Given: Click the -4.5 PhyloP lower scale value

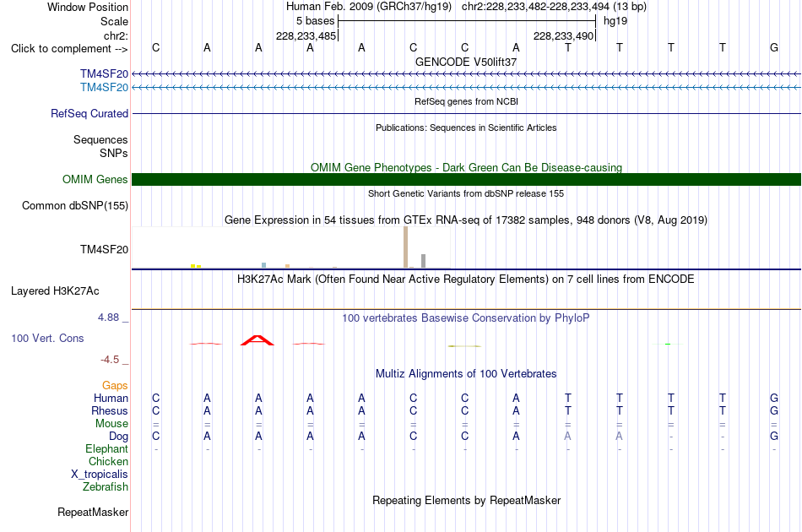Looking at the screenshot, I should tap(110, 360).
